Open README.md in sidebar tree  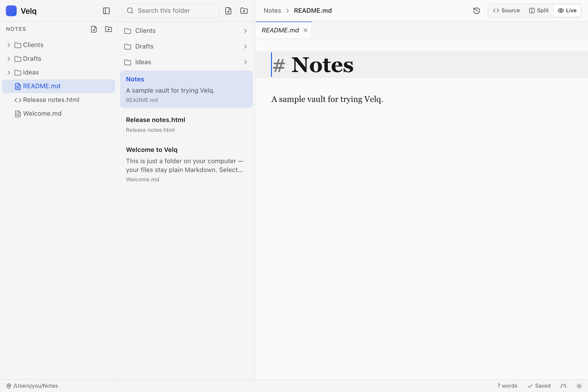tap(59, 86)
